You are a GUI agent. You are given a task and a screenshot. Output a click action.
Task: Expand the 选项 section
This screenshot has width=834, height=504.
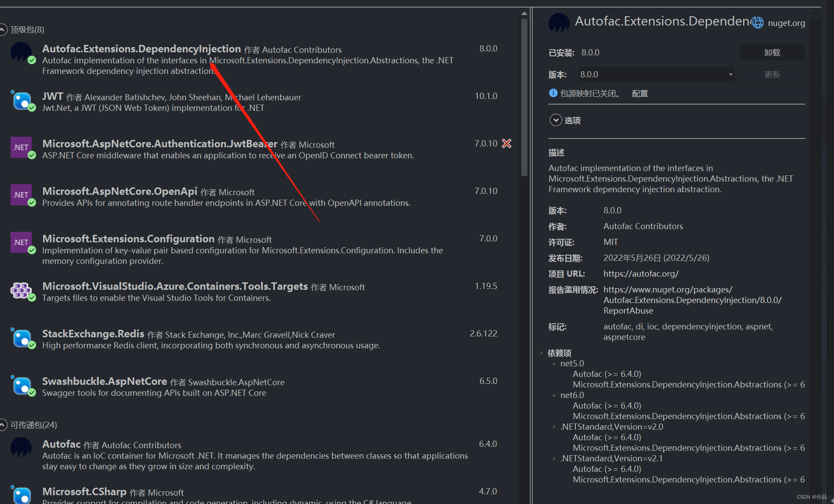pyautogui.click(x=556, y=120)
